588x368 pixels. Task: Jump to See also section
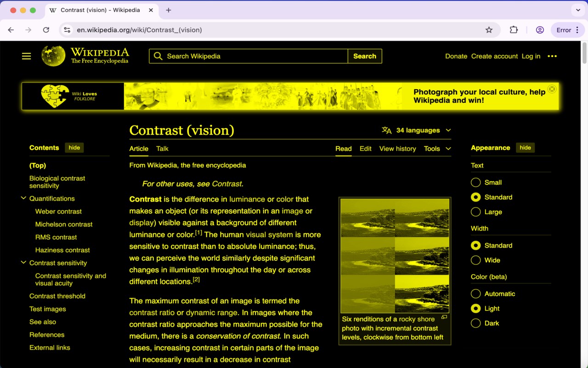[43, 322]
